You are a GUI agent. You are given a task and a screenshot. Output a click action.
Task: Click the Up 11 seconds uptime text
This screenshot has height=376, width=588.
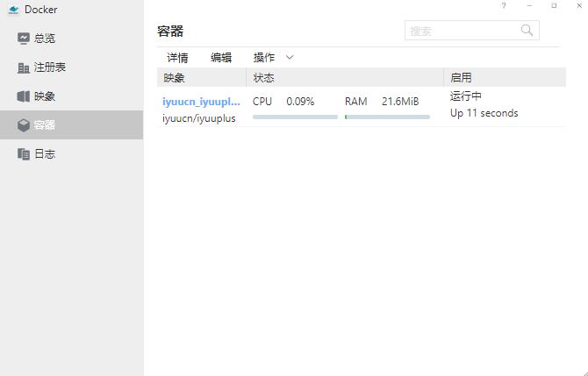coord(484,113)
